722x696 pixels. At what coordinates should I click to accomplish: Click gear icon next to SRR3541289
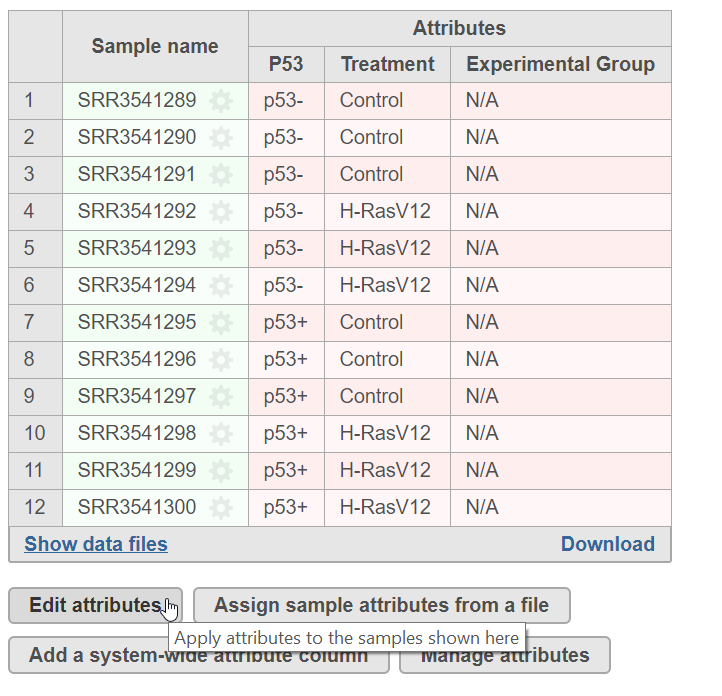[221, 101]
